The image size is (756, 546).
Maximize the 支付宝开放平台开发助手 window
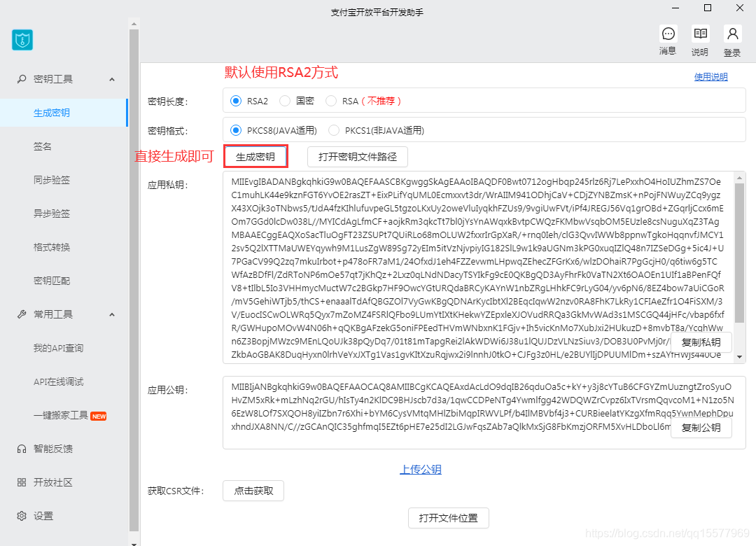(708, 8)
